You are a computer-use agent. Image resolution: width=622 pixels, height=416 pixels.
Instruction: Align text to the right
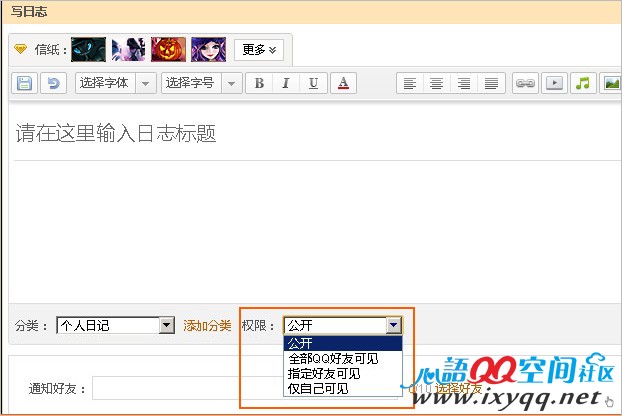click(464, 83)
